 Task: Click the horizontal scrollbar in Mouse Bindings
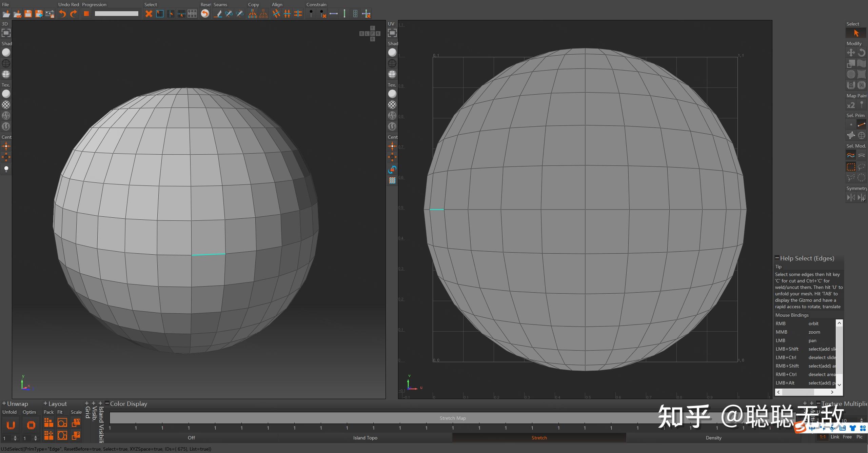tap(798, 392)
